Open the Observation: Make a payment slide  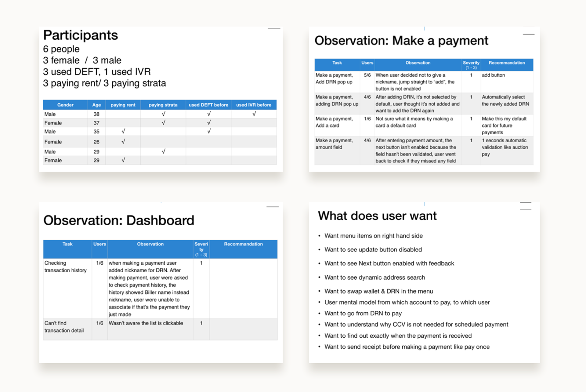(x=424, y=99)
